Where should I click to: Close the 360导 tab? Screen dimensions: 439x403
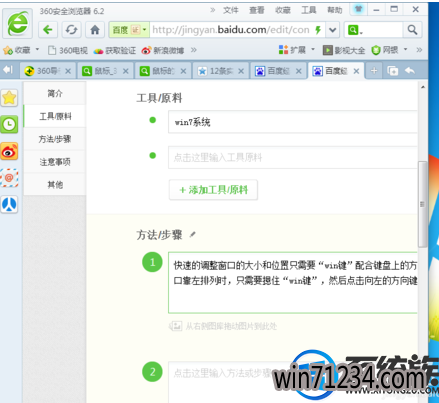click(68, 71)
